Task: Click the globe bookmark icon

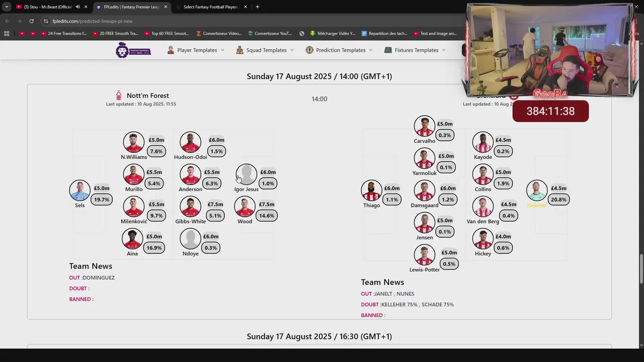Action: coord(302,34)
